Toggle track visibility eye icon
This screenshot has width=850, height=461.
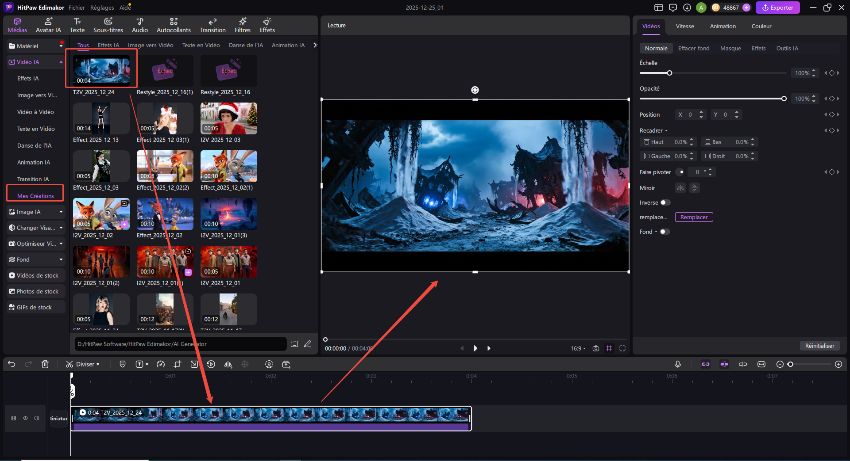25,418
